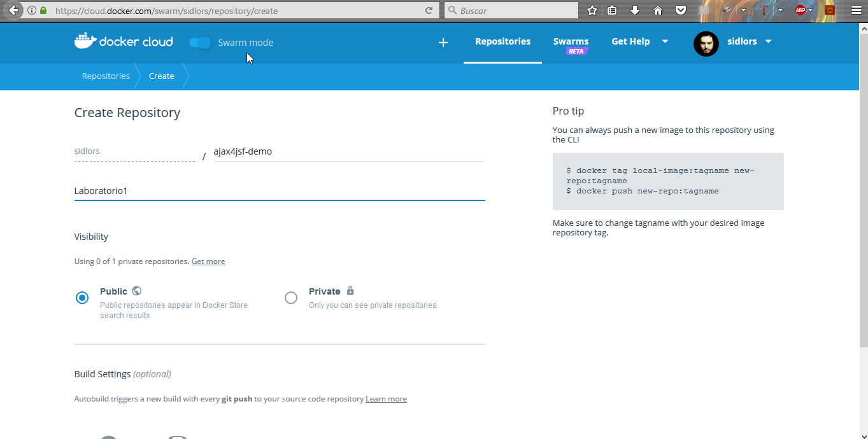This screenshot has height=439, width=868.
Task: Click the docker tag command code block
Action: 668,181
